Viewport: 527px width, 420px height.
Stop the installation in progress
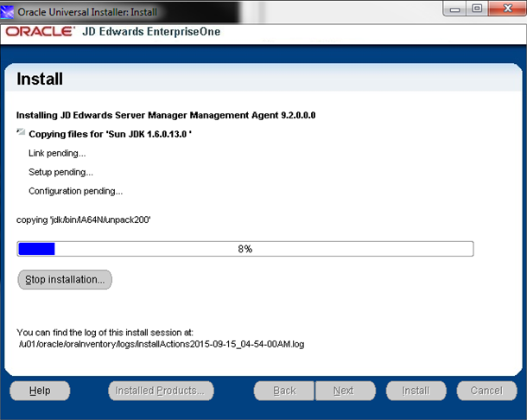click(65, 279)
